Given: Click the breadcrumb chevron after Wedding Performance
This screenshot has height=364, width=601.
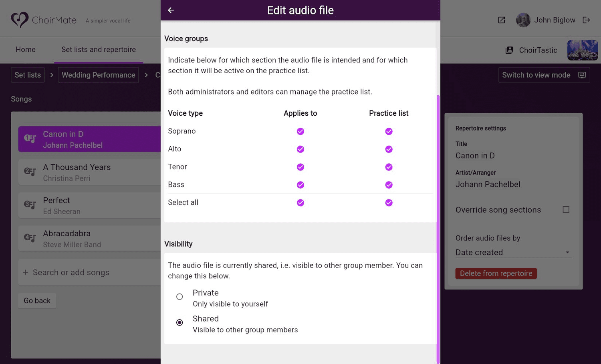Looking at the screenshot, I should [x=146, y=75].
